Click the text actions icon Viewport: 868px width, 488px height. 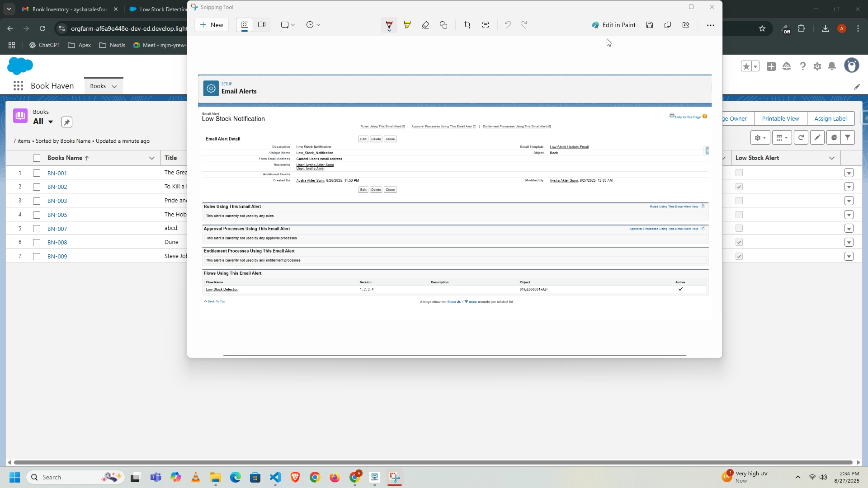tap(486, 25)
